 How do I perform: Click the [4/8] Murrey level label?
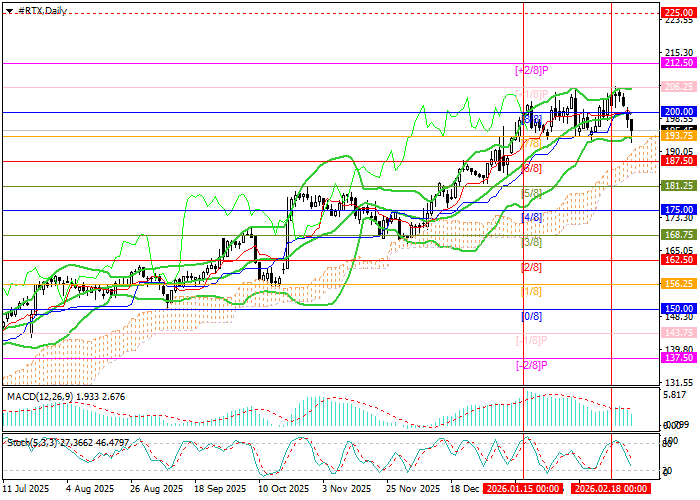pos(532,217)
